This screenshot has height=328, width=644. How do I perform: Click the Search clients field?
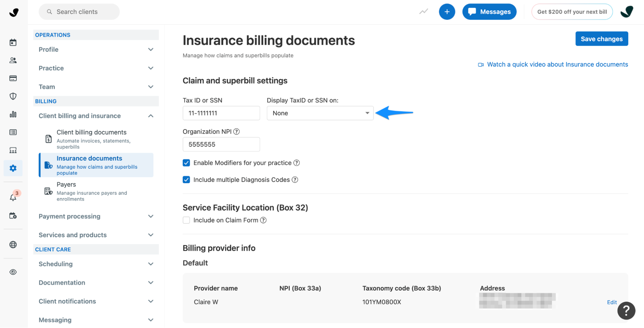click(x=79, y=12)
